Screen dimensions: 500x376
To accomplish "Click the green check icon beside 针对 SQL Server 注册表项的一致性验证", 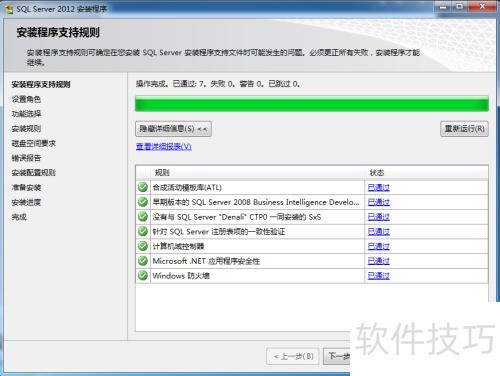I will (x=143, y=231).
